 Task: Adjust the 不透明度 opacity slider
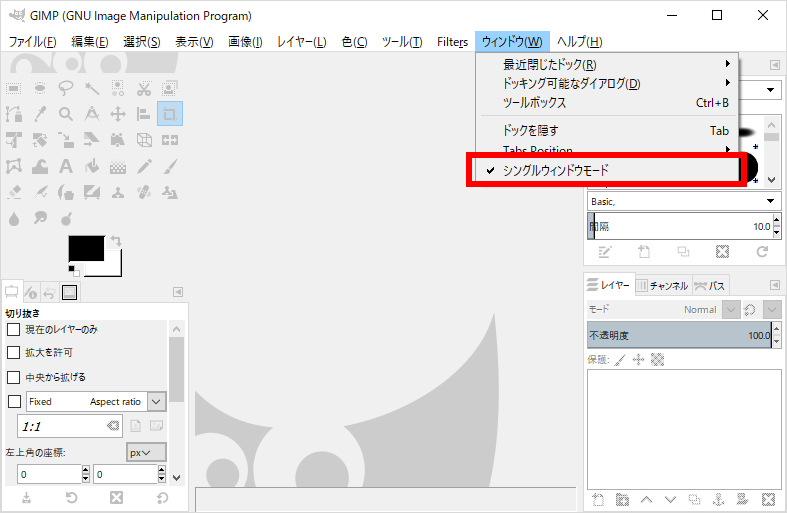pos(680,335)
